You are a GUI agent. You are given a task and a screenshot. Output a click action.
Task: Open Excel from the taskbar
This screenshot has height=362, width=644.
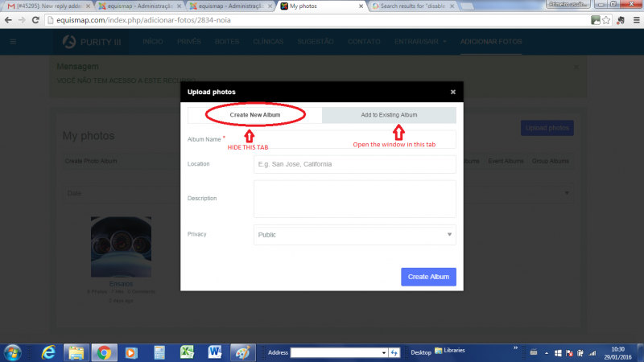[187, 352]
